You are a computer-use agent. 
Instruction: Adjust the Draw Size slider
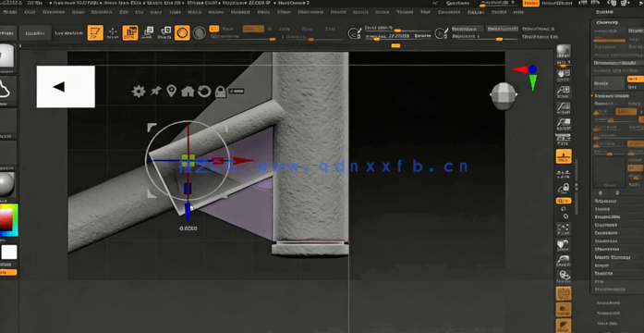pos(397,36)
